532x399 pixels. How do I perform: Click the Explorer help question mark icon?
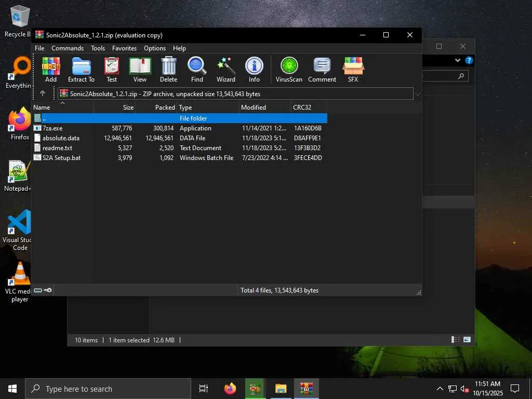pos(469,60)
